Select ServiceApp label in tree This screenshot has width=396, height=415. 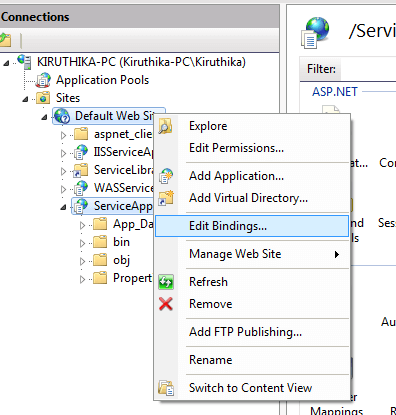[123, 206]
